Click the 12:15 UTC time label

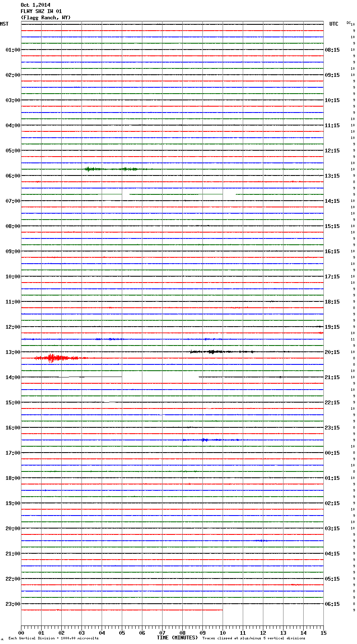[332, 151]
